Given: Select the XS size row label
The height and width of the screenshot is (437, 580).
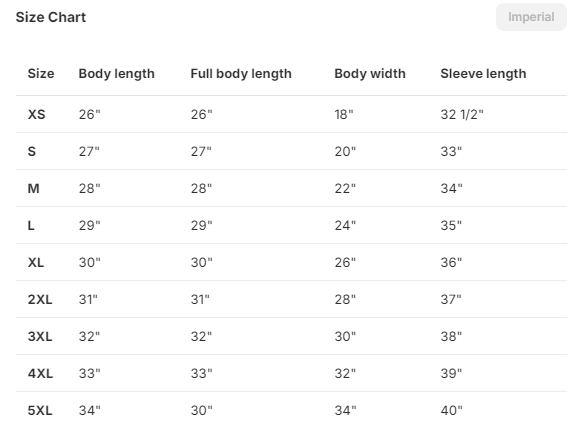Looking at the screenshot, I should 36,114.
